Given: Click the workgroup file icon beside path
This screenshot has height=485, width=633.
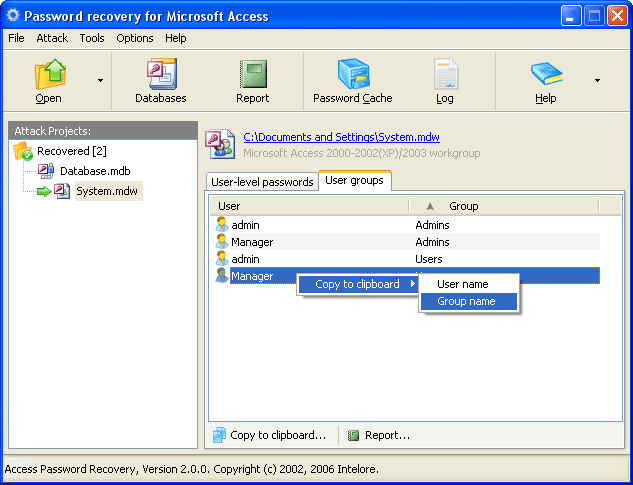Looking at the screenshot, I should [x=220, y=144].
